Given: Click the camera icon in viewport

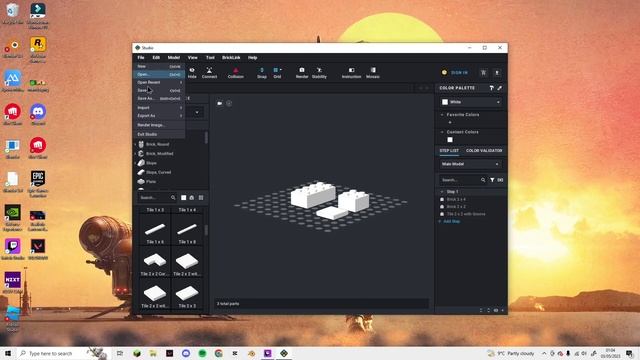Looking at the screenshot, I should click(x=220, y=103).
